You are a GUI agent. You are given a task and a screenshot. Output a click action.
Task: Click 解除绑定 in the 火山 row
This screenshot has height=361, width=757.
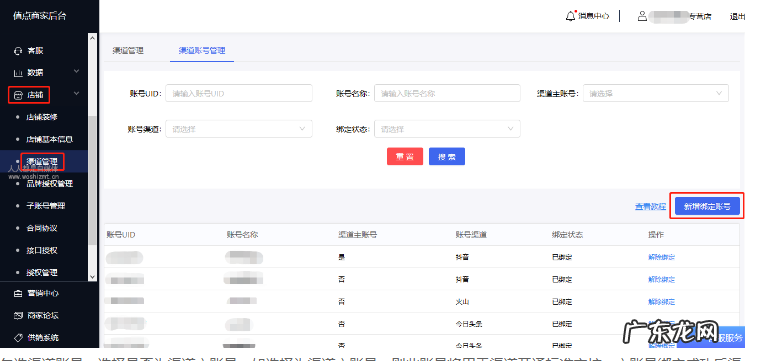661,302
